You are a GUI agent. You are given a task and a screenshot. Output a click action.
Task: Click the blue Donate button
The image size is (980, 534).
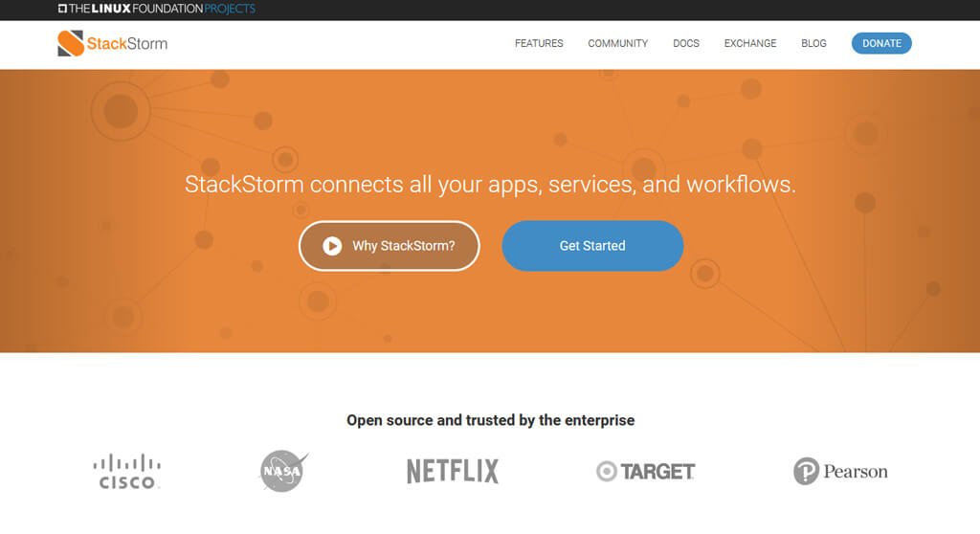click(881, 43)
